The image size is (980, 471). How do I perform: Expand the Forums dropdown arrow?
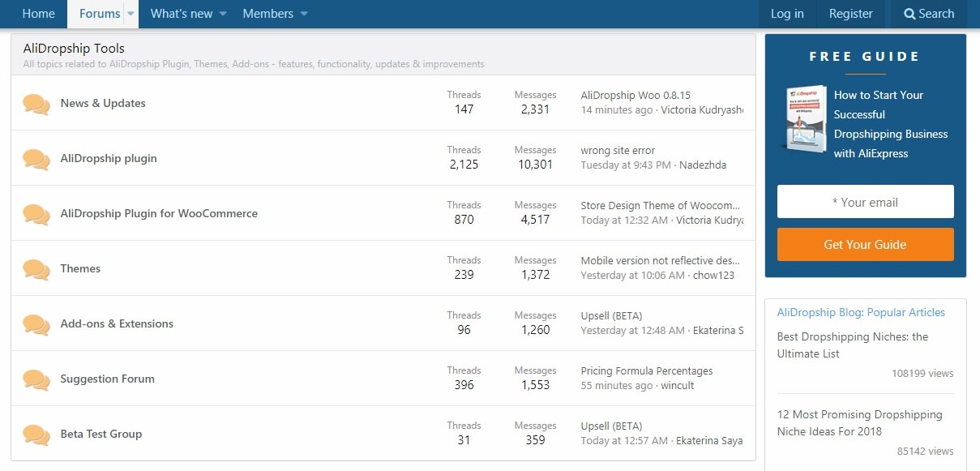tap(131, 14)
